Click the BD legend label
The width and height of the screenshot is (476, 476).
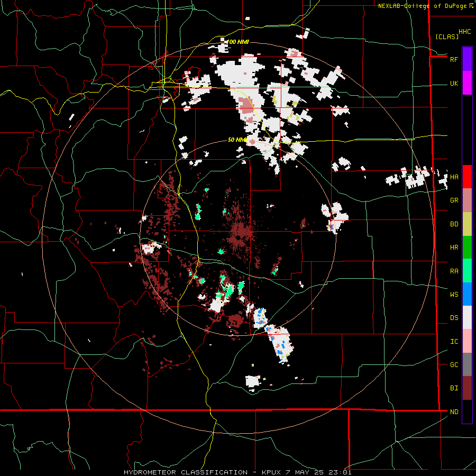click(x=454, y=224)
